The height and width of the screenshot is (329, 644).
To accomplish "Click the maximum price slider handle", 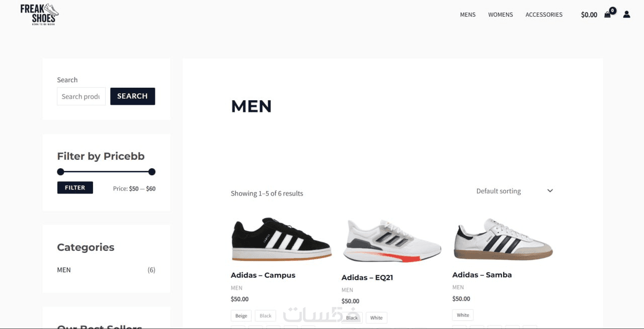I will pyautogui.click(x=152, y=171).
